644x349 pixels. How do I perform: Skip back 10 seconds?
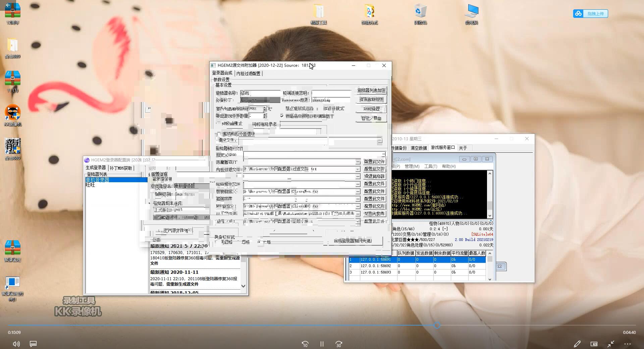coord(305,344)
